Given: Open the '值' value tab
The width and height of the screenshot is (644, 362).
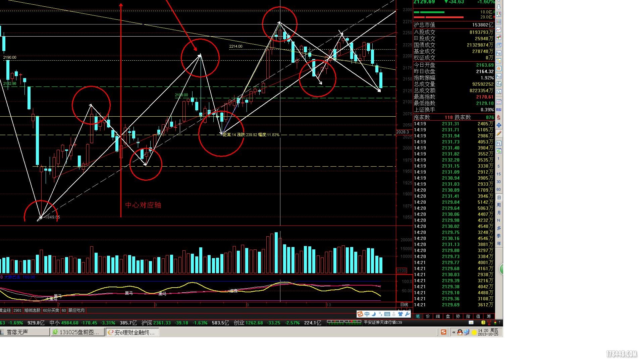Looking at the screenshot, I should (x=478, y=316).
